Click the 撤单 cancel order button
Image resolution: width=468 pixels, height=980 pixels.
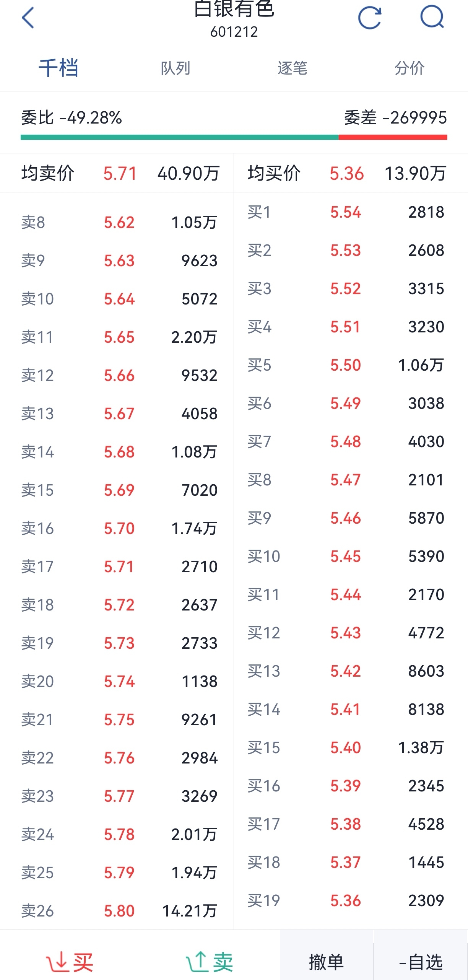326,962
